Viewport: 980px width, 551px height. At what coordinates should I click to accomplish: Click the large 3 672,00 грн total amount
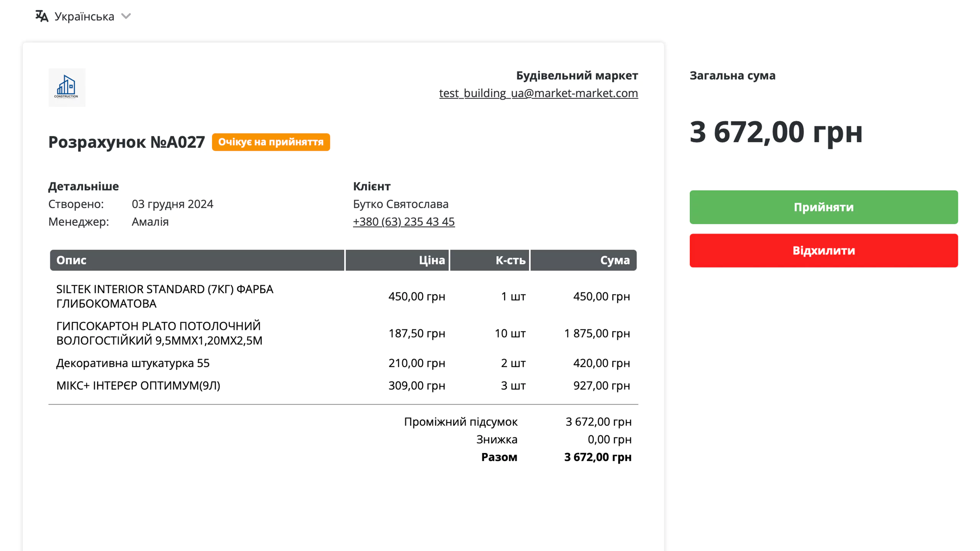coord(776,132)
